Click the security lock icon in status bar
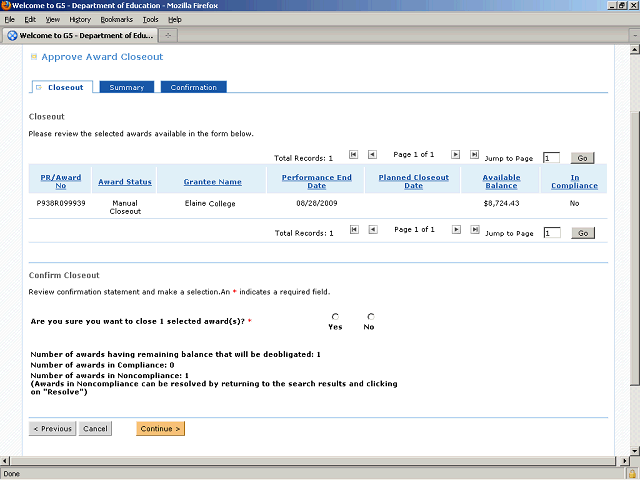 tap(633, 474)
